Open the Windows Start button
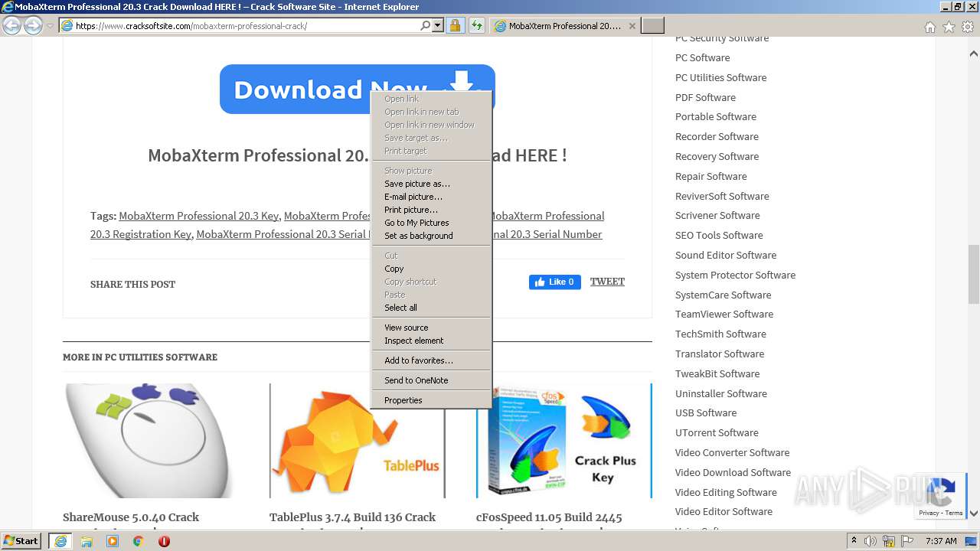 (21, 541)
